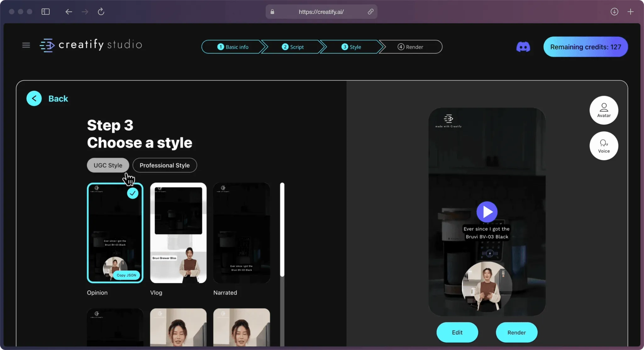Select the UGC Style tab
The height and width of the screenshot is (350, 644).
[108, 165]
